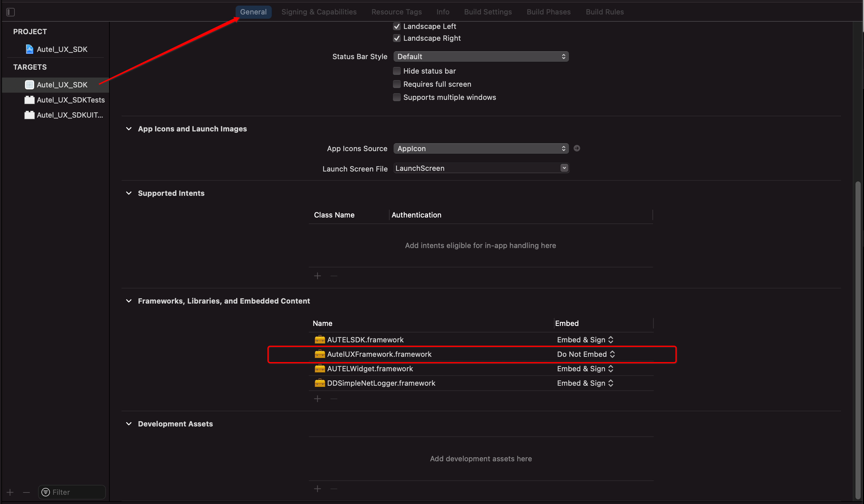Enable Requires full screen checkbox
This screenshot has width=864, height=504.
point(396,84)
